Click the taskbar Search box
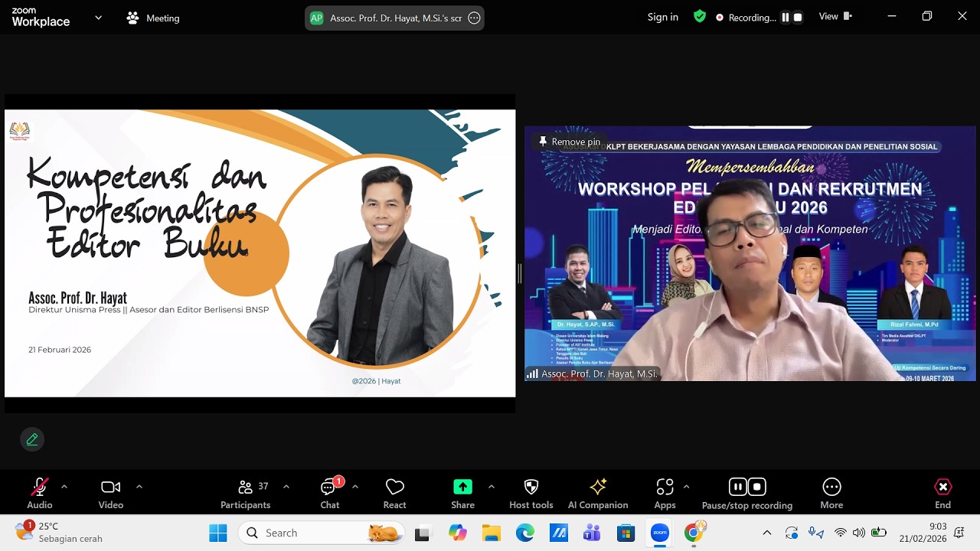The image size is (980, 551). pos(322,533)
